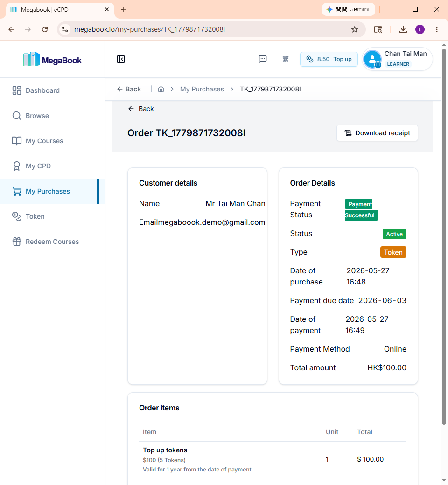448x485 pixels.
Task: Open the chat messages icon
Action: point(263,59)
